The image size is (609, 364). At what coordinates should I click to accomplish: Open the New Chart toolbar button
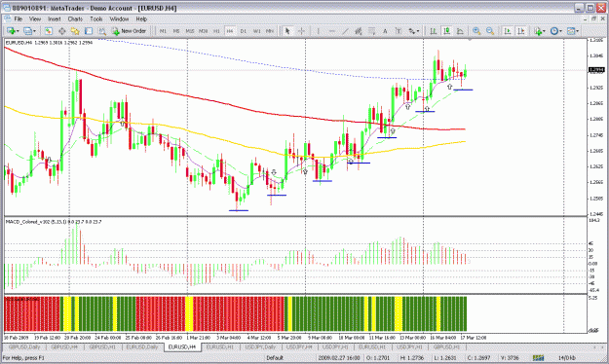coord(12,31)
